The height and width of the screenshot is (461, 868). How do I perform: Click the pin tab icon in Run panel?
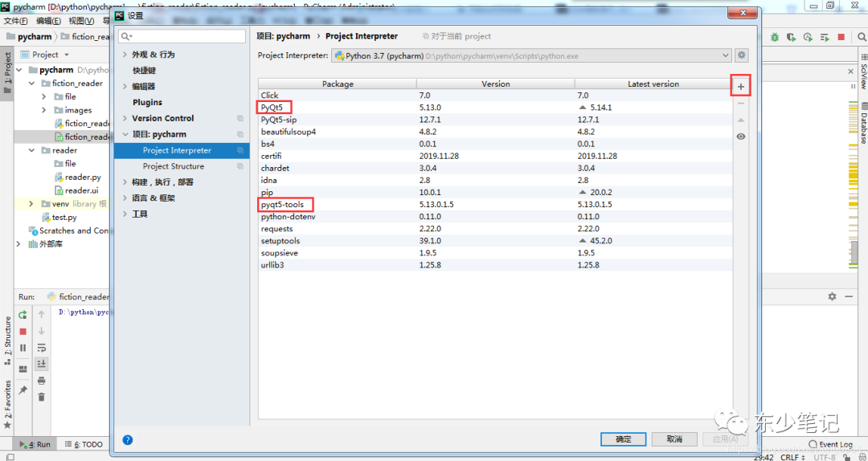[23, 390]
